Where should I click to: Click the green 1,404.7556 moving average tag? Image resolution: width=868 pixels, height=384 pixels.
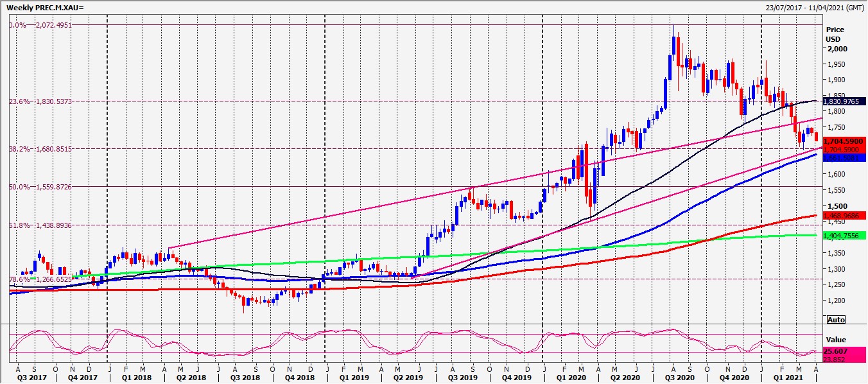[x=844, y=236]
